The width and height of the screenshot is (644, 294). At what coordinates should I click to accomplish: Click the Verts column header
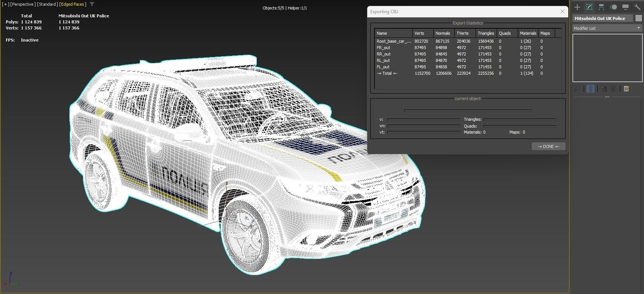(x=423, y=33)
